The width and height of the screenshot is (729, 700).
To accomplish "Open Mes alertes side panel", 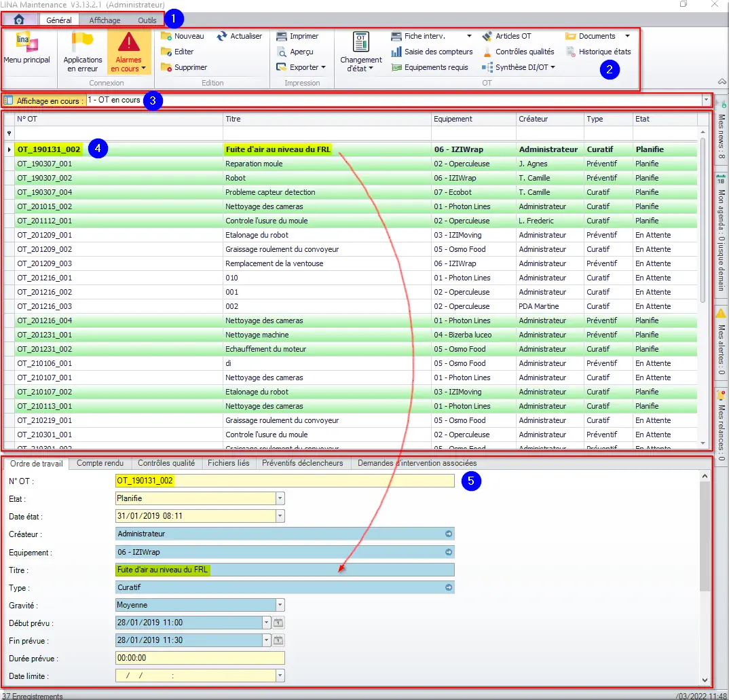I will [x=721, y=342].
